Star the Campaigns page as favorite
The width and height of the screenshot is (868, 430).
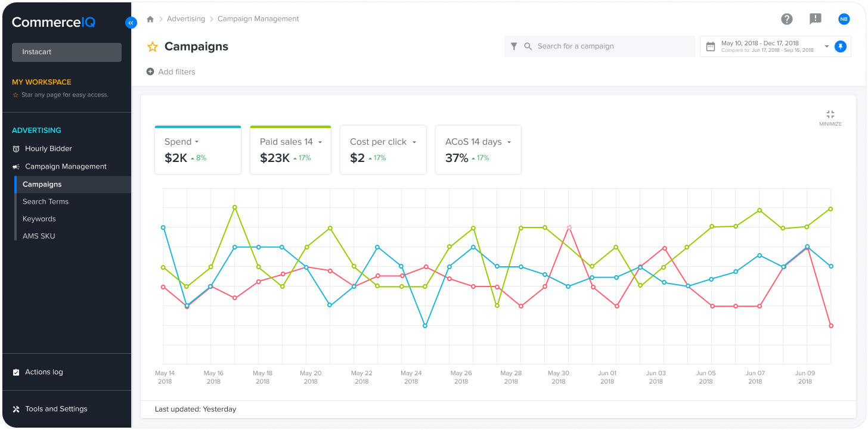point(153,46)
